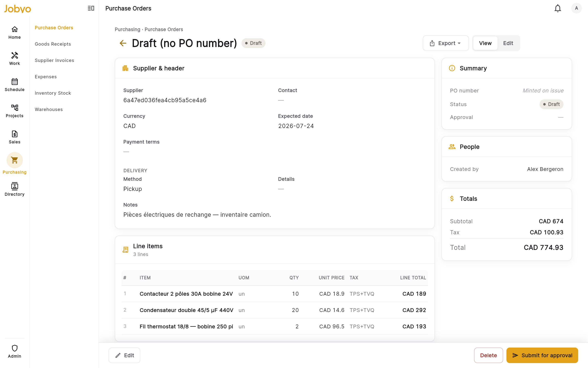The width and height of the screenshot is (588, 368).
Task: Click tax amount CAD 100.93
Action: point(546,232)
